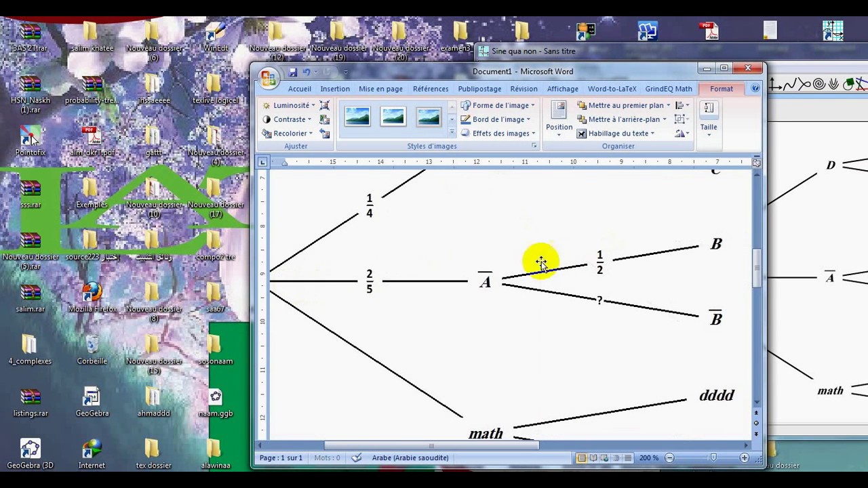Open Habillage du texte dropdown
This screenshot has width=868, height=488.
[616, 134]
